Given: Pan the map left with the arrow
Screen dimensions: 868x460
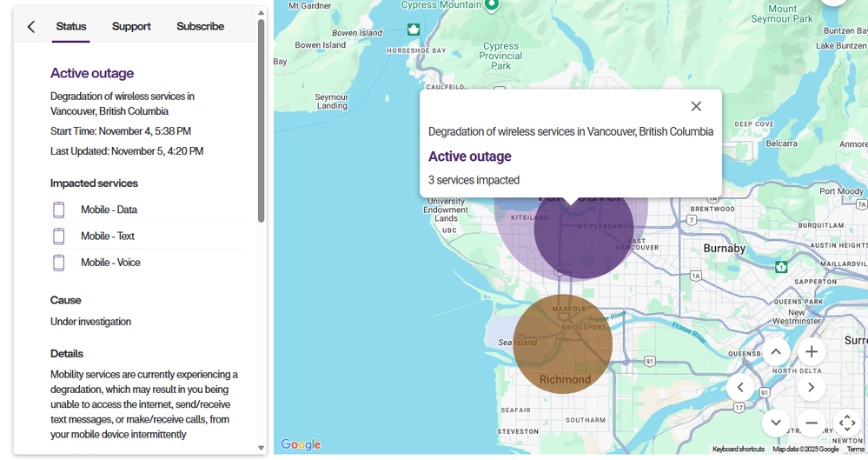Looking at the screenshot, I should pos(740,388).
